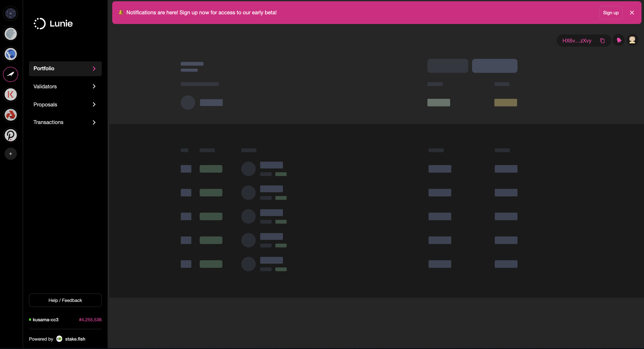The height and width of the screenshot is (349, 644).
Task: Open the stake.fish fish logo
Action: point(59,339)
